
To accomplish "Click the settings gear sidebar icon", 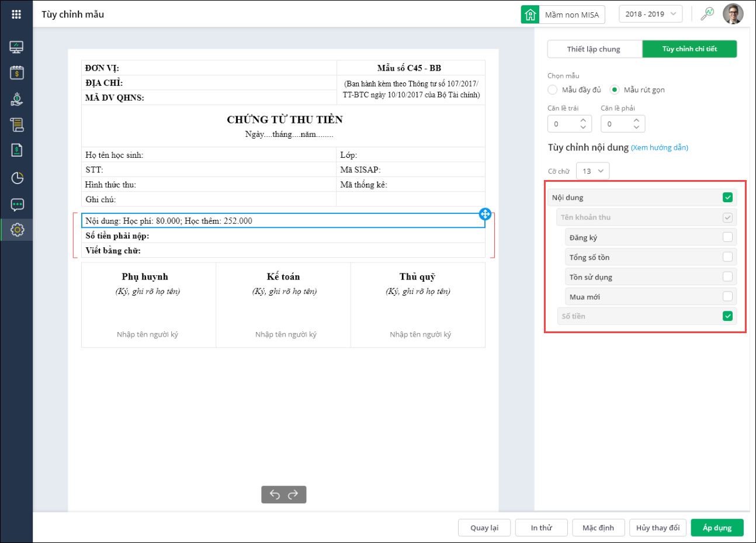I will pyautogui.click(x=17, y=230).
